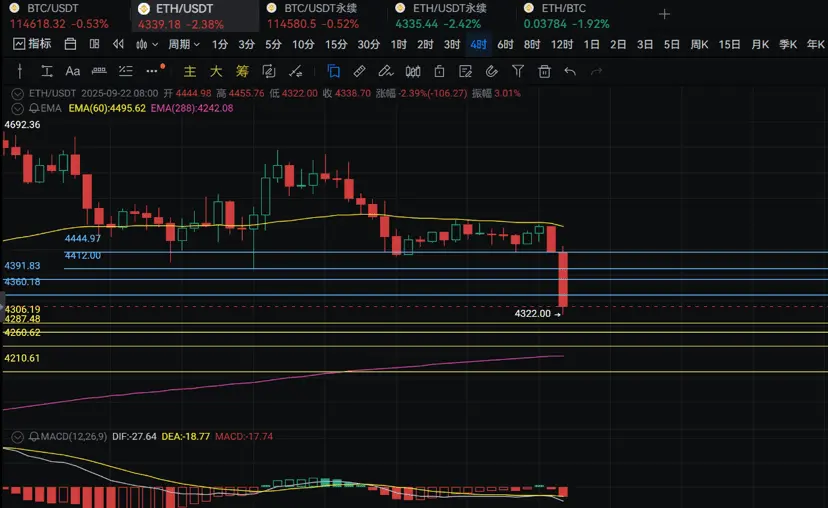Collapse the ETH/USDT info row chevron
Viewport: 828px width, 508px height.
(17, 94)
